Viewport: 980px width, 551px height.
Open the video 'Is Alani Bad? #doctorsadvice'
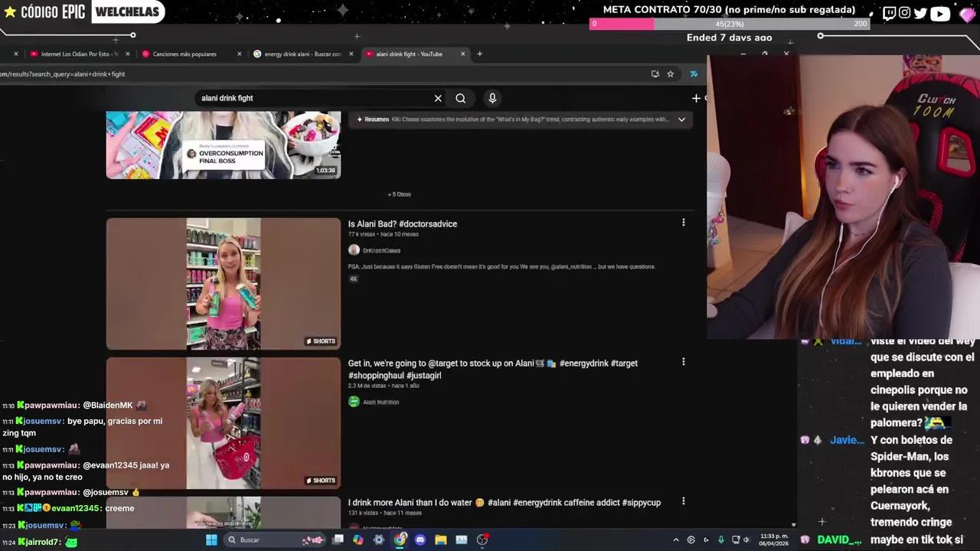click(402, 223)
